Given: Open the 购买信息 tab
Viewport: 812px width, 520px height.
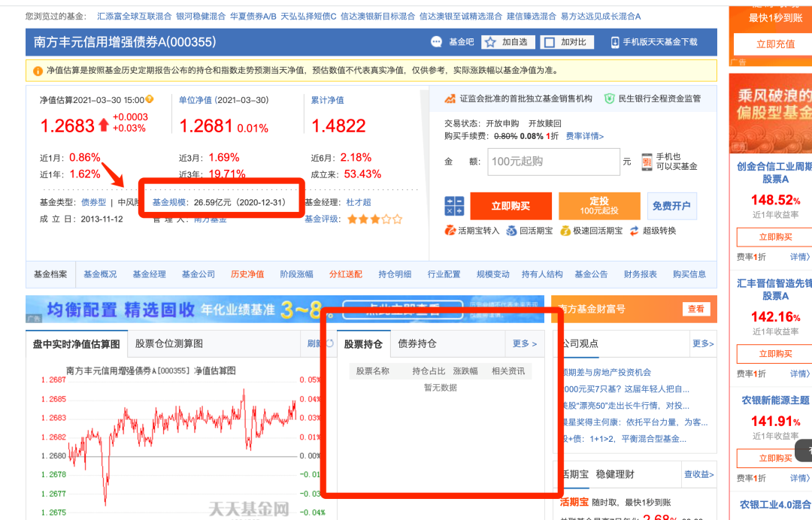Looking at the screenshot, I should [x=689, y=274].
